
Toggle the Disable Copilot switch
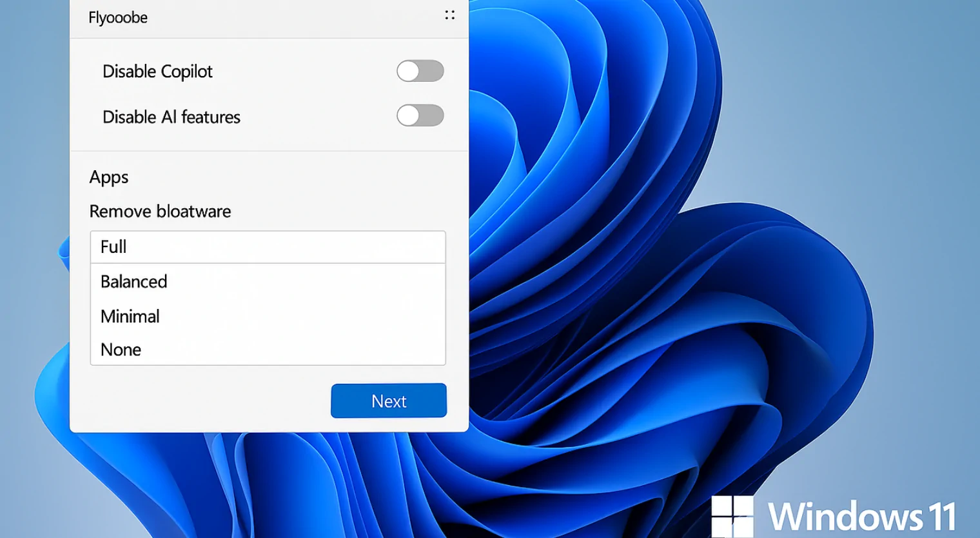click(x=420, y=71)
